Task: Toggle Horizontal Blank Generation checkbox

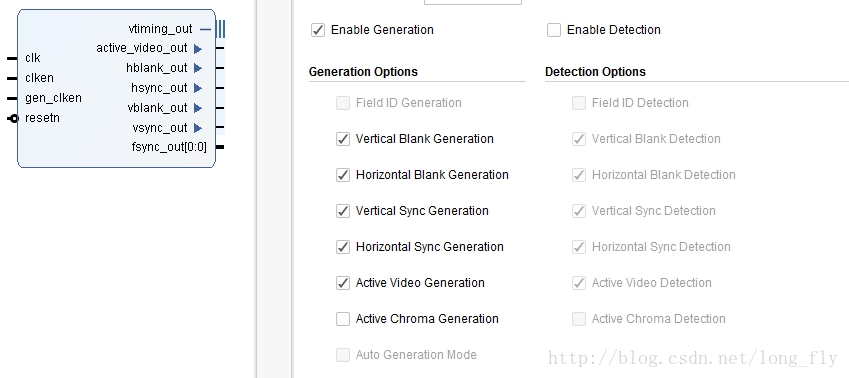Action: [343, 175]
